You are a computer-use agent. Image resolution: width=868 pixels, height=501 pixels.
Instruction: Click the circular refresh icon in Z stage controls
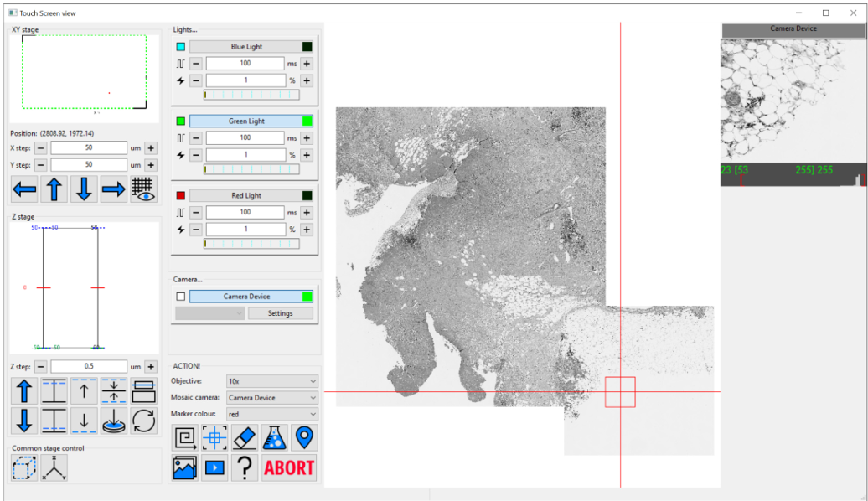144,422
